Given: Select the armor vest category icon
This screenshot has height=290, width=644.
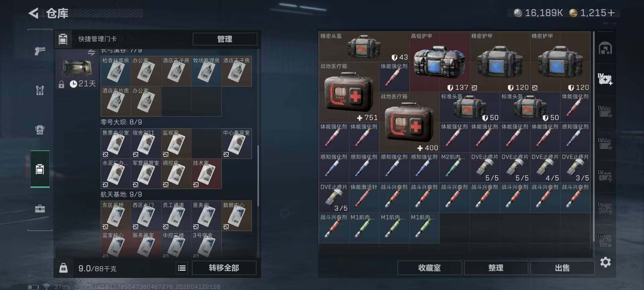Looking at the screenshot, I should (40, 90).
